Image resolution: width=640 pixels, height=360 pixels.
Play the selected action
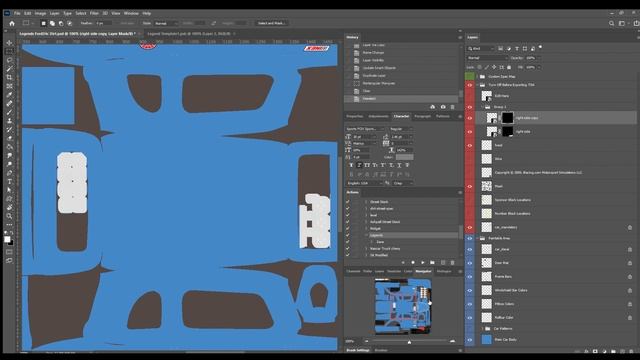tap(422, 262)
